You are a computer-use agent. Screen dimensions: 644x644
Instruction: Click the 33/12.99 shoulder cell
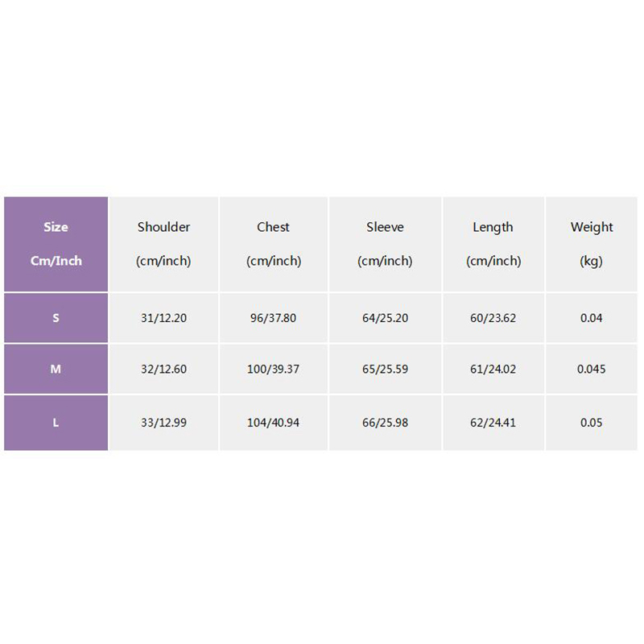(163, 423)
